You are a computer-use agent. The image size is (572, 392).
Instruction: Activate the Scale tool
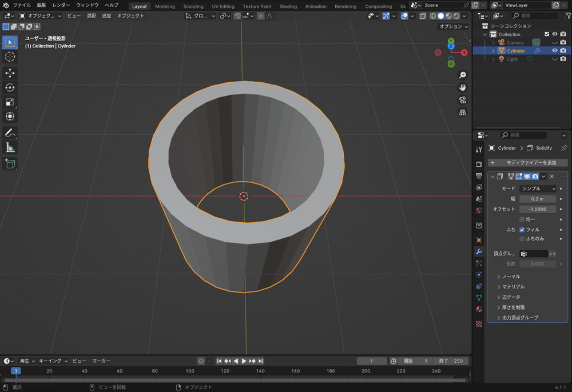point(10,102)
